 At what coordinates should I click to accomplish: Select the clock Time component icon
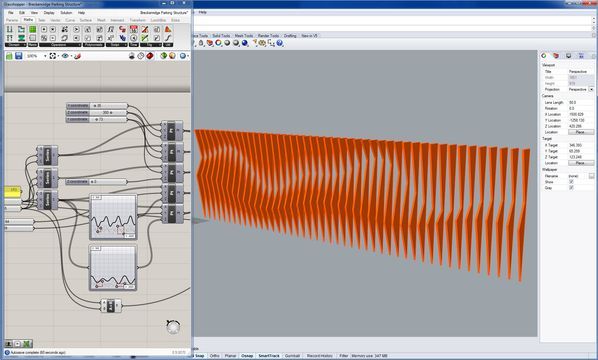point(133,38)
